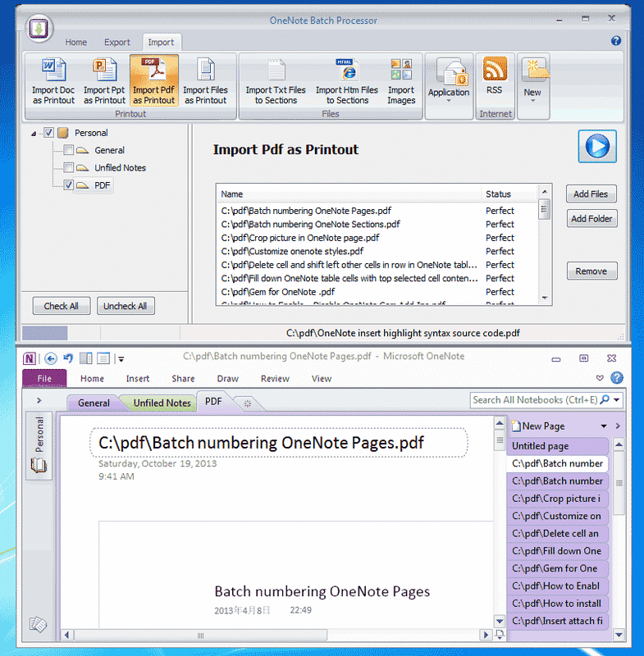This screenshot has height=656, width=644.
Task: Uncheck the PDF section checkbox
Action: (x=69, y=185)
